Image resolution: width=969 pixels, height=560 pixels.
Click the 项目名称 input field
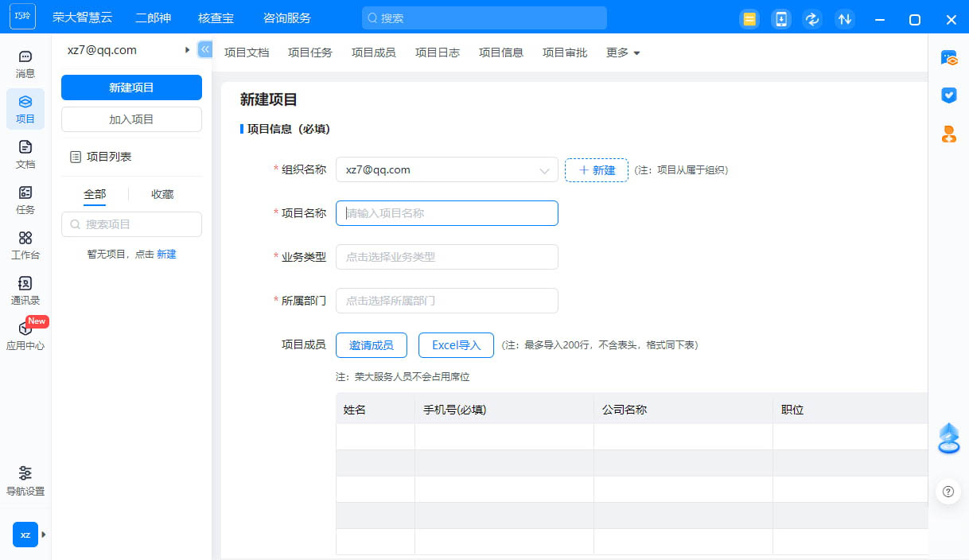pyautogui.click(x=447, y=213)
